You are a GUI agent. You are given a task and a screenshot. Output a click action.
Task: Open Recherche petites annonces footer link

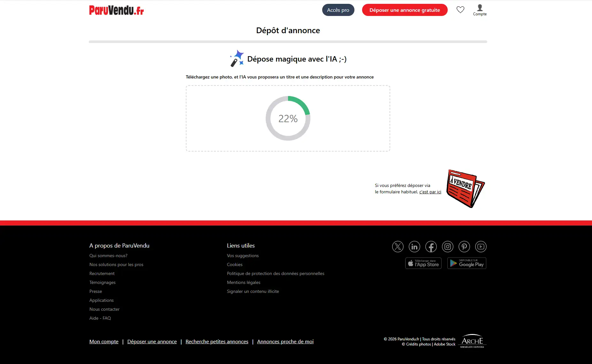coord(217,341)
